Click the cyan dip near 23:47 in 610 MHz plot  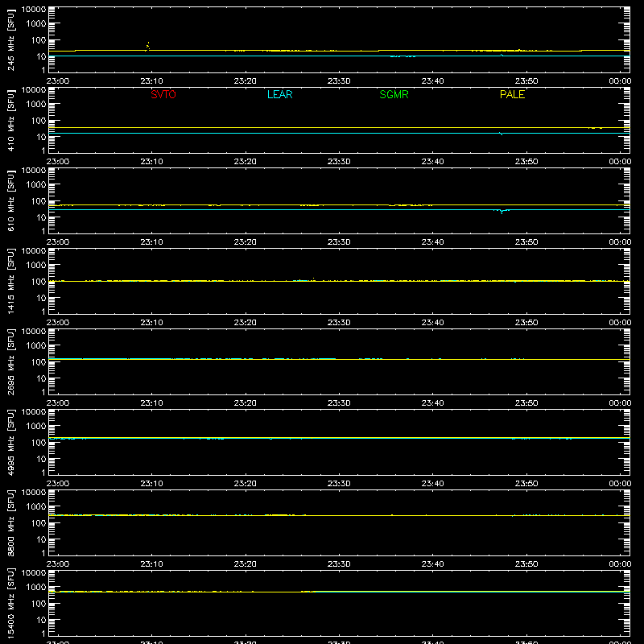(x=502, y=212)
